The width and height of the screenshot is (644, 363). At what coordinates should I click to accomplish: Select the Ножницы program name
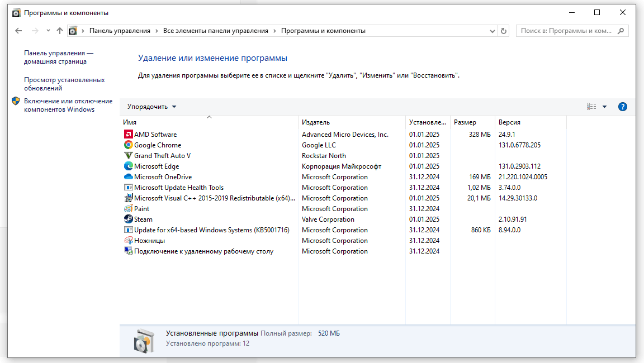149,241
